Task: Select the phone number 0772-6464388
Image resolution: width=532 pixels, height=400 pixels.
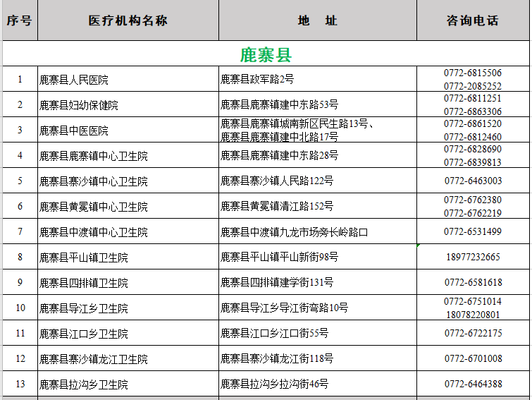Action: (x=473, y=384)
